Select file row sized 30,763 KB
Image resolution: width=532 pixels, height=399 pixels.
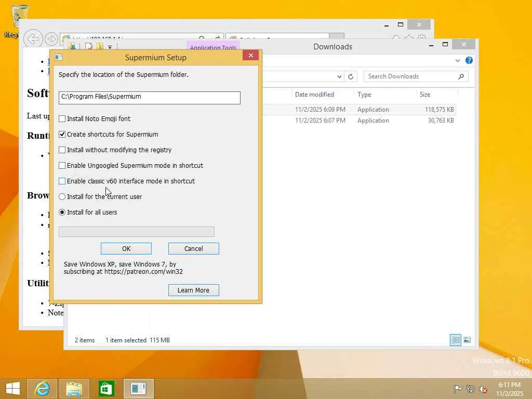tap(360, 121)
